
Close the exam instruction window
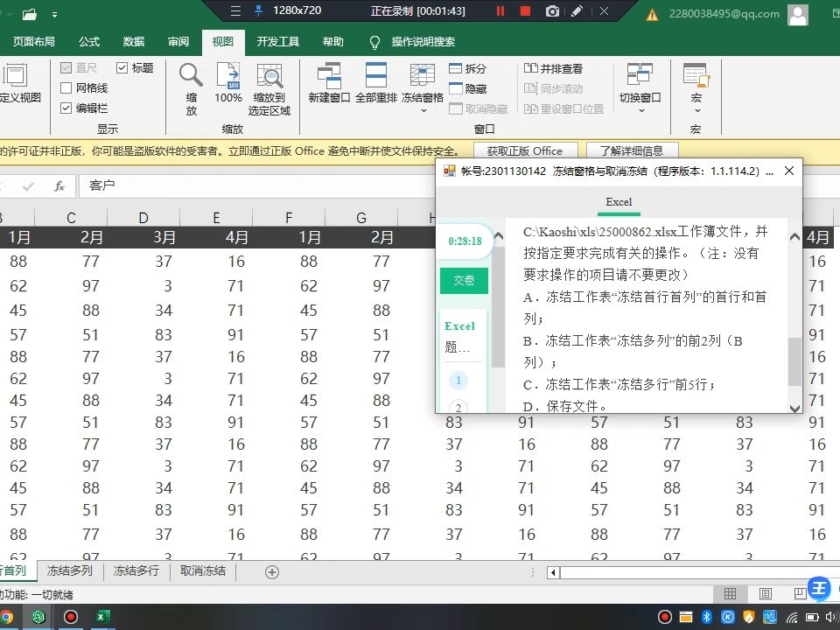(x=789, y=171)
